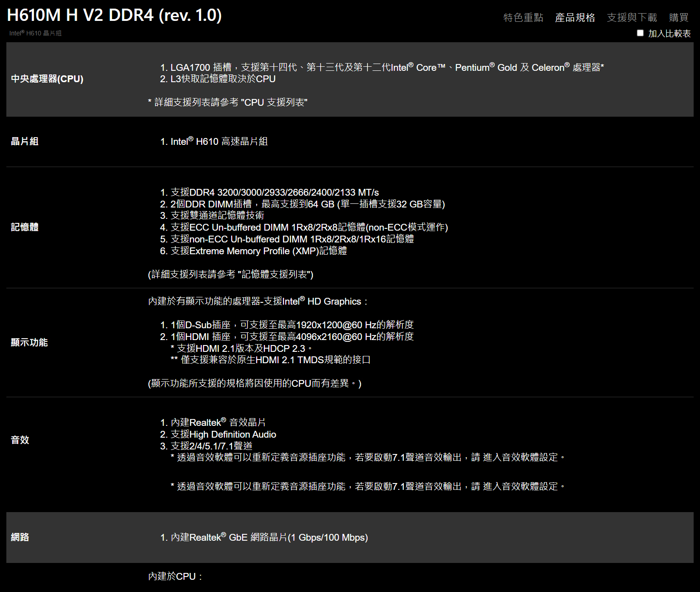The width and height of the screenshot is (700, 592).
Task: Click the H610M H V2 DDR4 product title
Action: coord(114,15)
